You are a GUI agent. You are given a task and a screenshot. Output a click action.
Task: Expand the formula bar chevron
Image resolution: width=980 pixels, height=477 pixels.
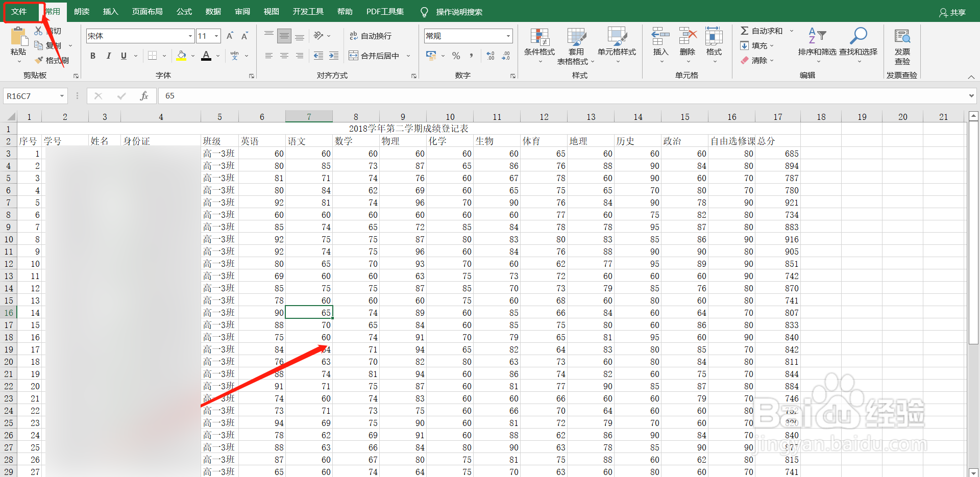coord(971,96)
